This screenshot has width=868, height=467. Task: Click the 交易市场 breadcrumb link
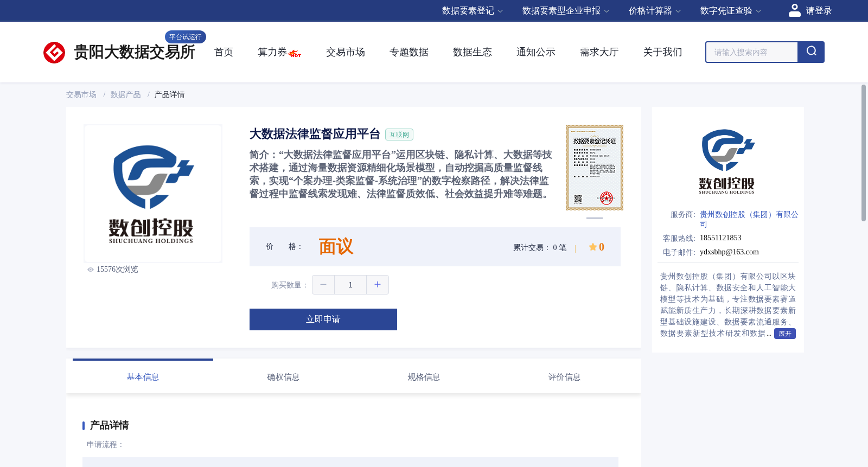[x=81, y=95]
